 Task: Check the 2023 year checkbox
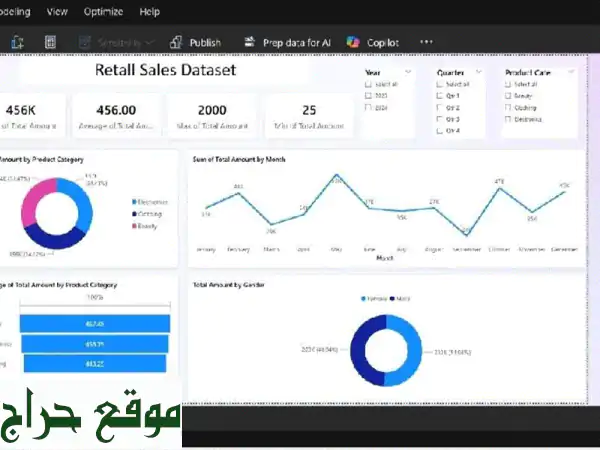(368, 96)
